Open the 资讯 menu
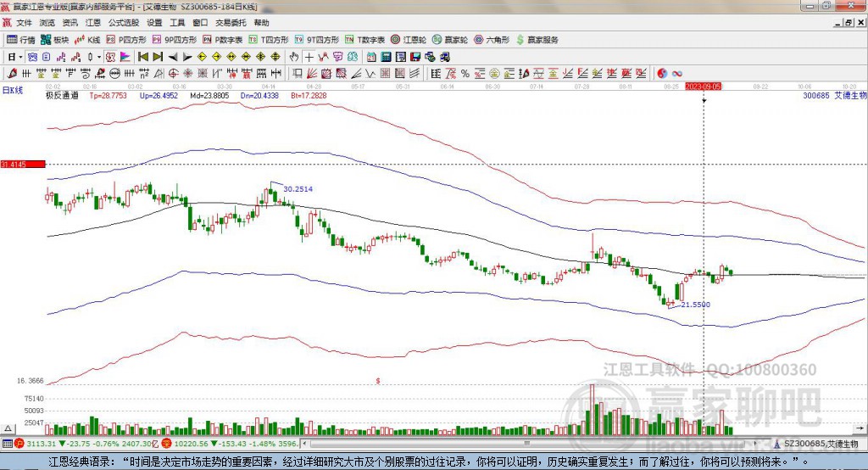This screenshot has width=868, height=470. (x=70, y=23)
